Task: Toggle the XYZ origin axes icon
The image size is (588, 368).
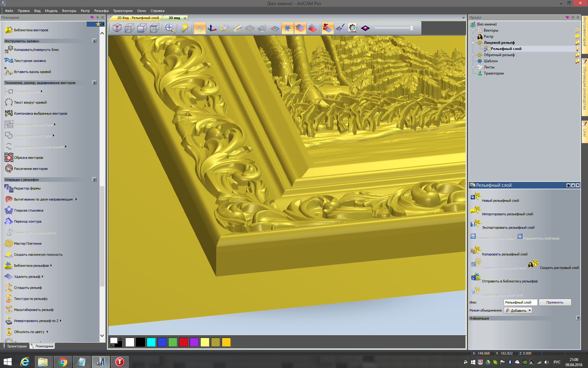Action: pos(212,28)
